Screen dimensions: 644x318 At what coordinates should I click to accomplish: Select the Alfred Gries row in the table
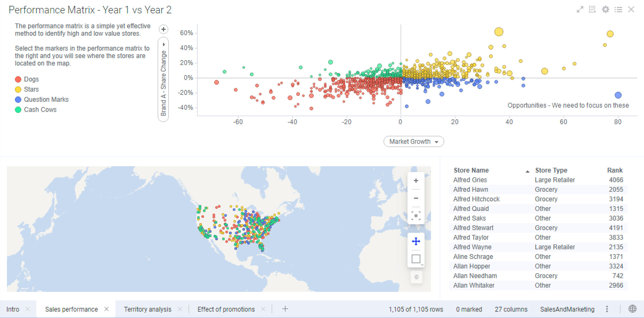[x=470, y=180]
